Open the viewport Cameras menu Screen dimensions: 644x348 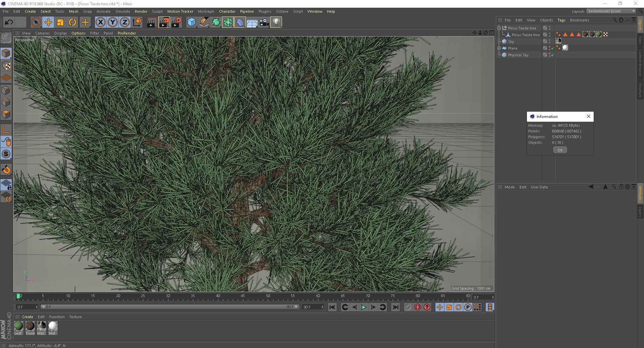coord(42,33)
